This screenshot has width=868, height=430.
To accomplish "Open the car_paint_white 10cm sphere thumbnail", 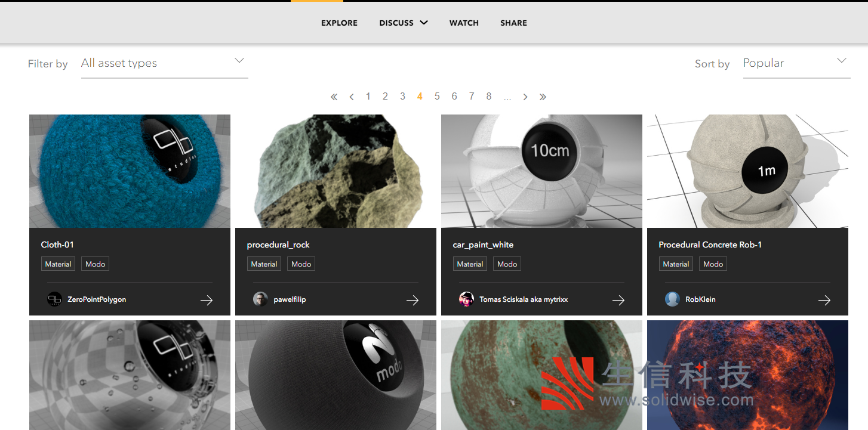I will pyautogui.click(x=541, y=171).
